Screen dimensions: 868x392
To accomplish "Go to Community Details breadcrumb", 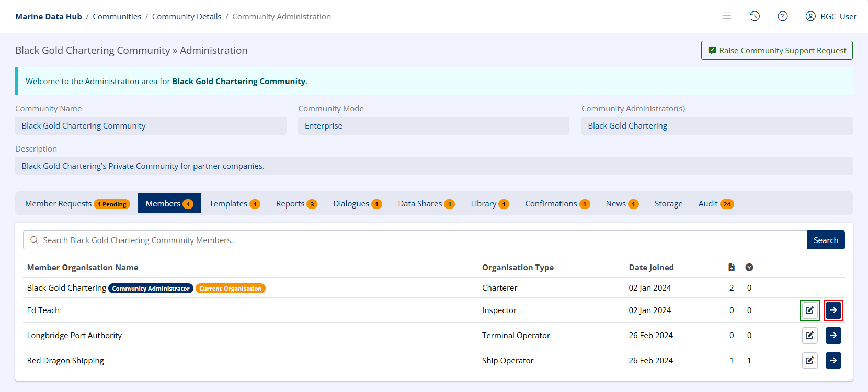I will tap(187, 17).
